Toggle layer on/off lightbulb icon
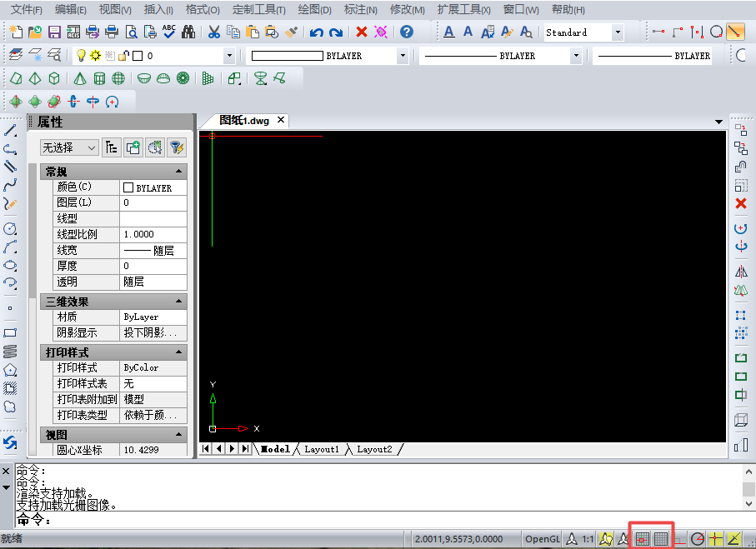756x549 pixels. (81, 56)
